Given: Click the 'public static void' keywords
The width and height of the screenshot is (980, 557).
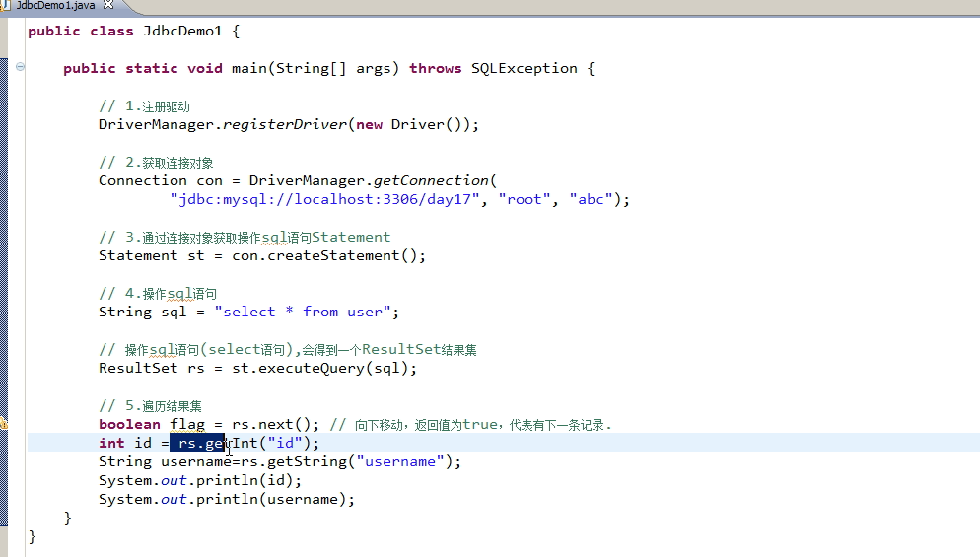Looking at the screenshot, I should coord(143,68).
